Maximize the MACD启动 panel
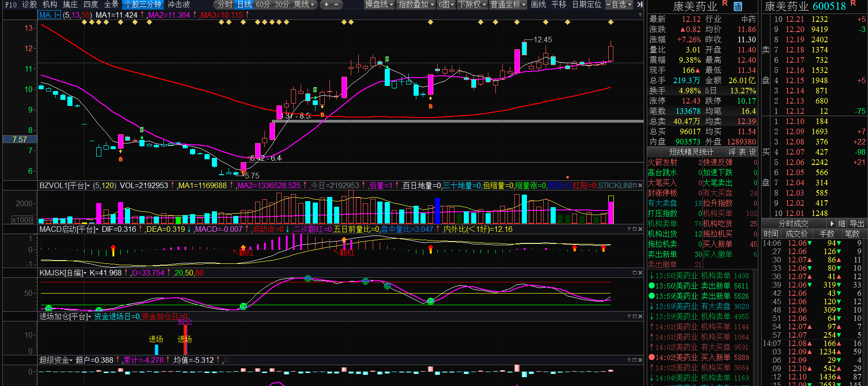 634,229
